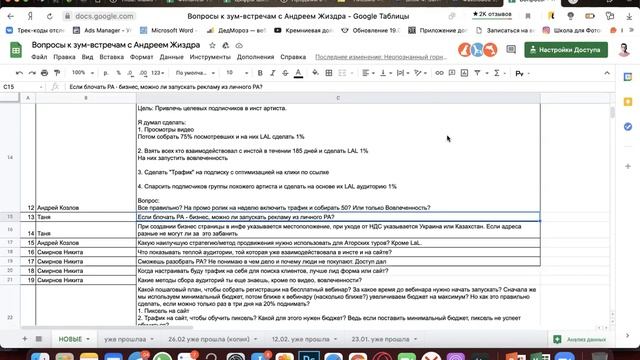The width and height of the screenshot is (640, 360).
Task: Toggle strikethrough formatting
Action: 285,73
